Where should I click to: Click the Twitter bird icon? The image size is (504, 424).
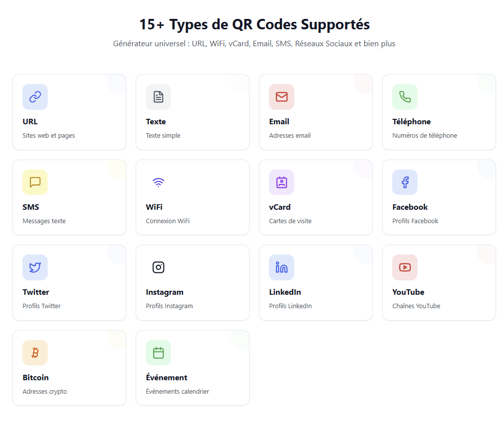[35, 267]
